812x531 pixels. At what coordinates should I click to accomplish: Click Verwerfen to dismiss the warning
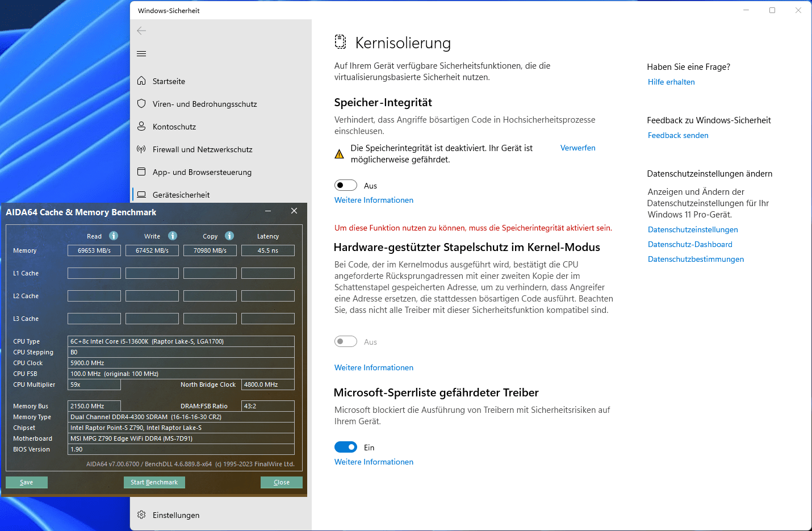click(x=577, y=148)
